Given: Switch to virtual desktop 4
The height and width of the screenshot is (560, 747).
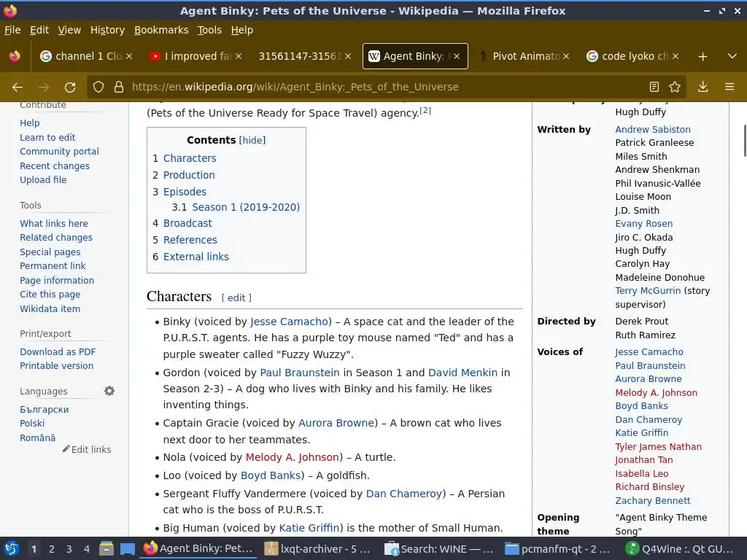Looking at the screenshot, I should click(x=87, y=549).
